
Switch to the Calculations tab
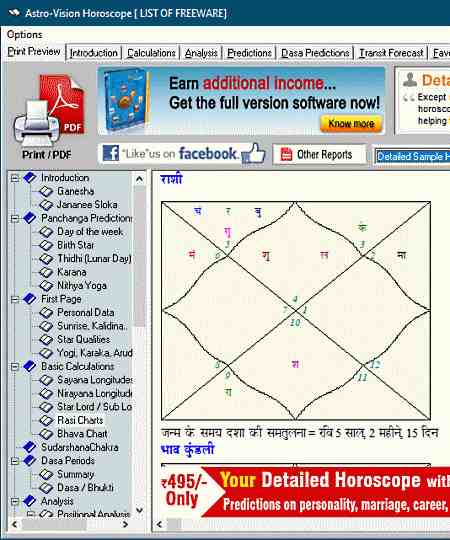point(151,53)
